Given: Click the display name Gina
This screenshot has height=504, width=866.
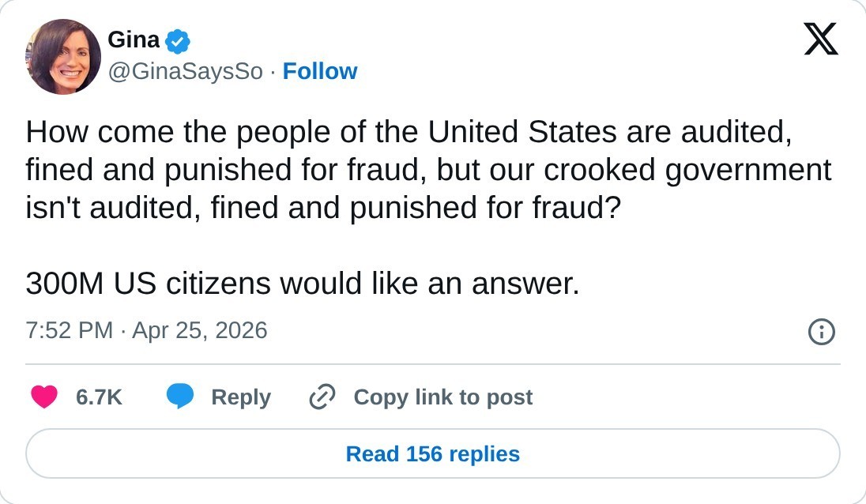Looking at the screenshot, I should pos(134,39).
